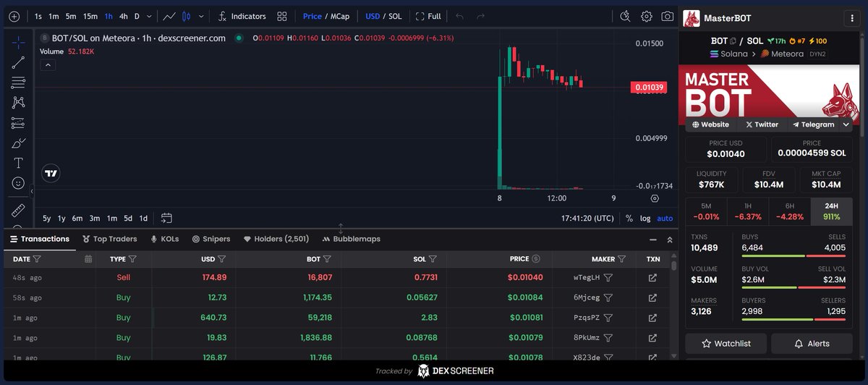This screenshot has height=385, width=868.
Task: Select the 5M stats period tab
Action: click(706, 211)
